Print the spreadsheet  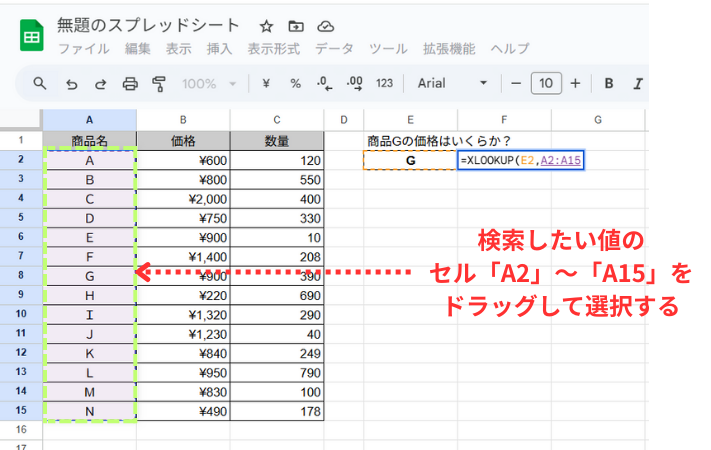[x=129, y=84]
